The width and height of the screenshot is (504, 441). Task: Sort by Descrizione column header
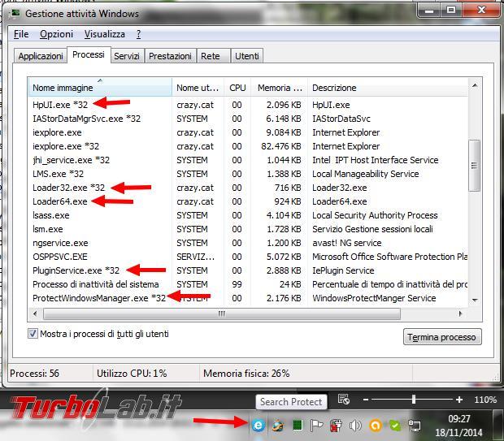click(388, 88)
